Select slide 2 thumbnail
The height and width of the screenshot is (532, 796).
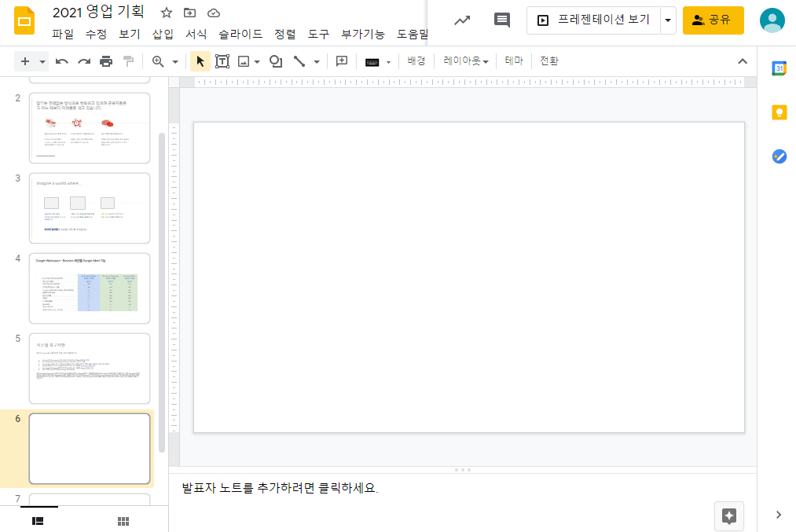(90, 128)
